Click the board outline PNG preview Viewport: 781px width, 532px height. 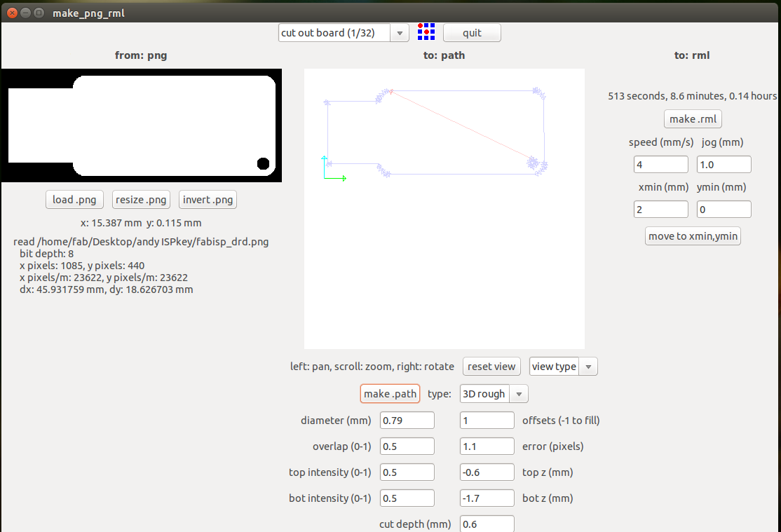point(141,125)
